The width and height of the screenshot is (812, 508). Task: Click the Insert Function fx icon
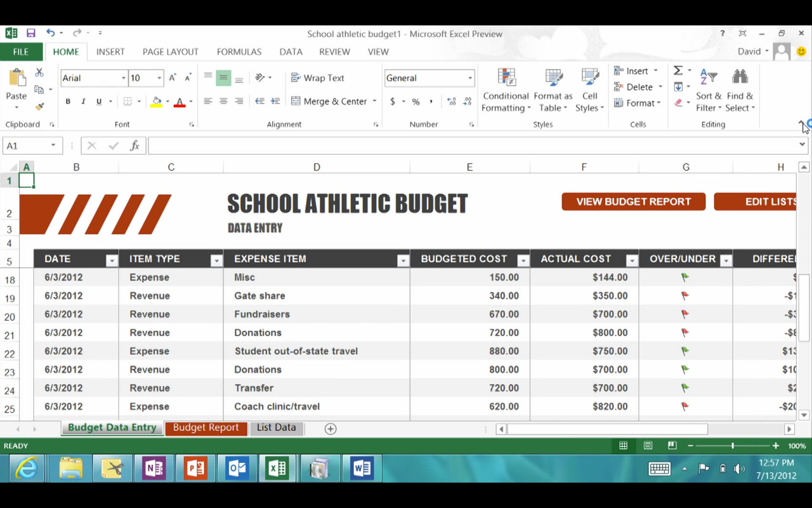(x=134, y=146)
